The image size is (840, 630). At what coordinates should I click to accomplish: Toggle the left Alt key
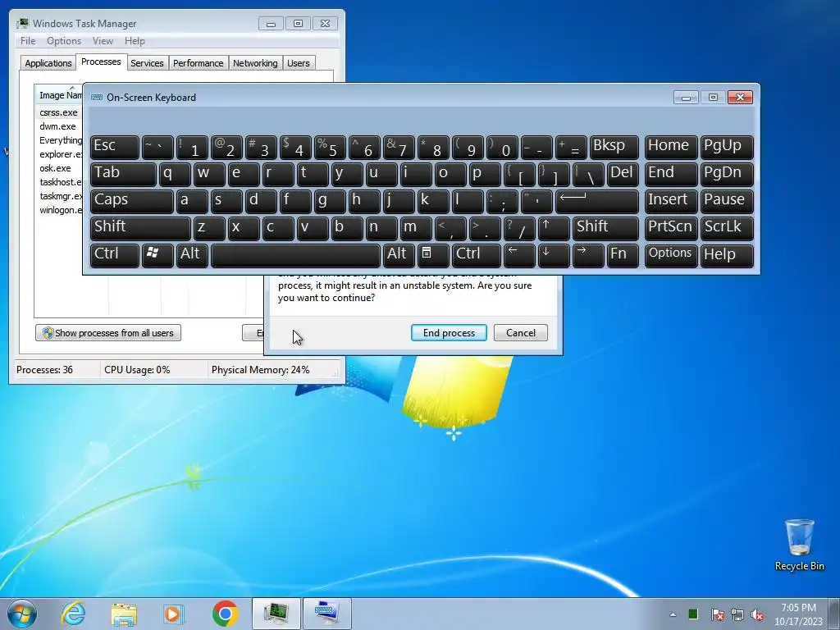tap(192, 254)
